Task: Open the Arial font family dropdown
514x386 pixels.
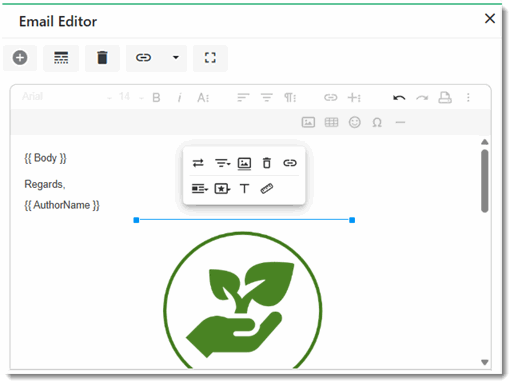Action: (x=67, y=97)
